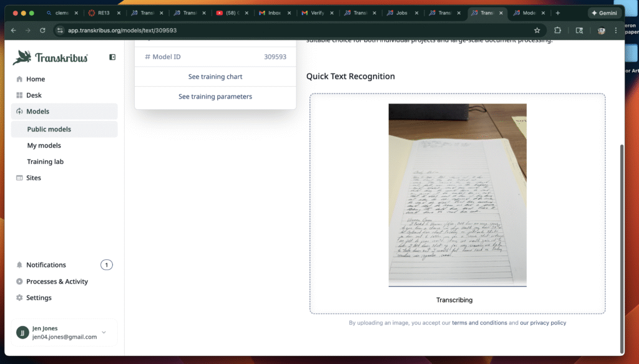Image resolution: width=639 pixels, height=364 pixels.
Task: Bookmark this page with the star icon
Action: (537, 30)
